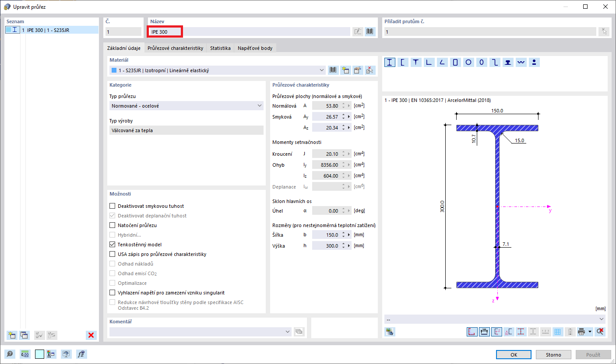Click the light blue color swatch at bottom
Screen dimensions: 616x364
[x=40, y=354]
